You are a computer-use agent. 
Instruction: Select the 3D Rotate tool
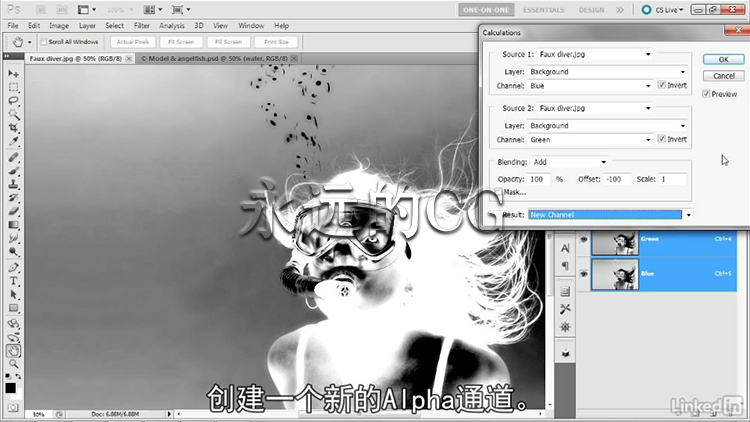(13, 324)
